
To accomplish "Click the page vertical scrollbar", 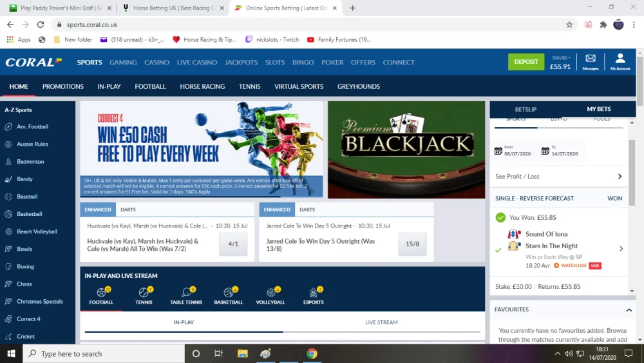I will click(640, 80).
